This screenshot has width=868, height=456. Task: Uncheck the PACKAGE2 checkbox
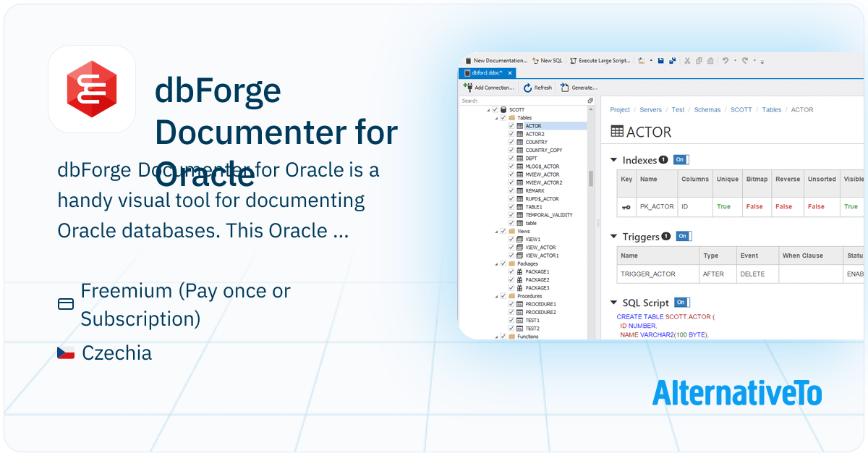511,279
